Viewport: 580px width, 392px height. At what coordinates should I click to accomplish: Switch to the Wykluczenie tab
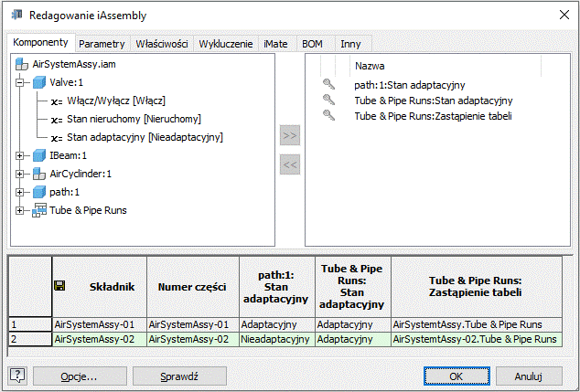tap(226, 44)
